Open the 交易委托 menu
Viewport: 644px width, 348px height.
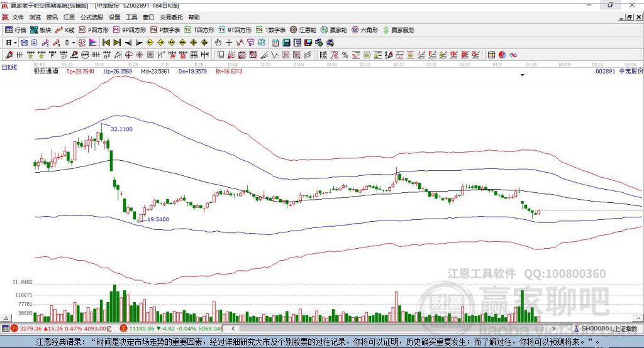click(171, 17)
